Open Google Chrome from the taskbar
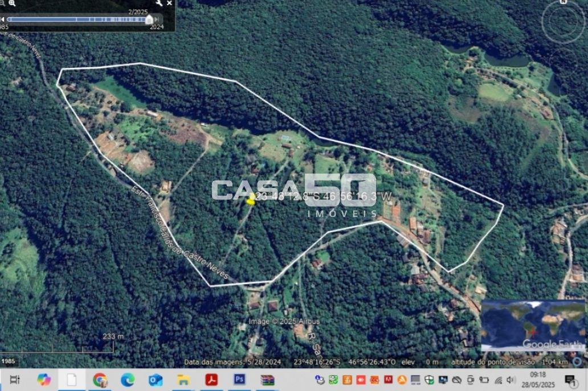The width and height of the screenshot is (588, 391). point(100,380)
